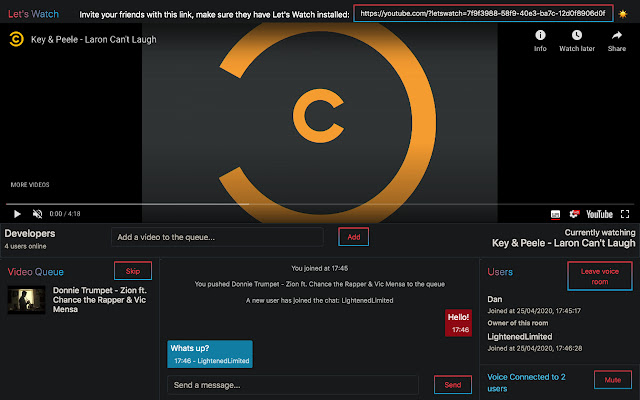Toggle the sun light-mode theme icon
This screenshot has width=640, height=400.
(x=622, y=14)
